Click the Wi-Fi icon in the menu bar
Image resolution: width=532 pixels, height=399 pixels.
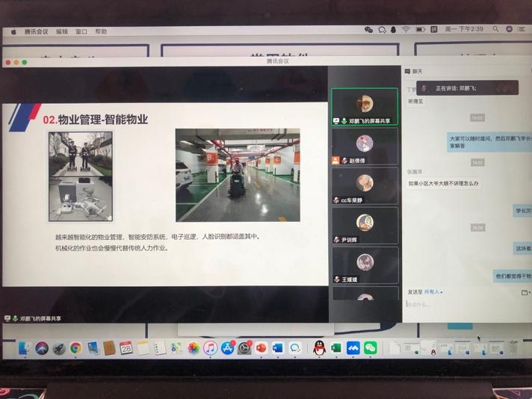click(406, 29)
